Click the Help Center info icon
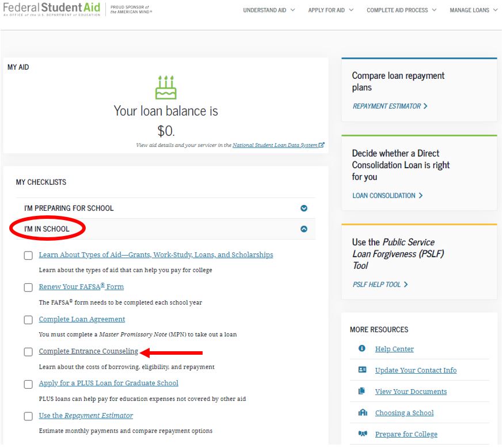The height and width of the screenshot is (448, 503). 362,348
